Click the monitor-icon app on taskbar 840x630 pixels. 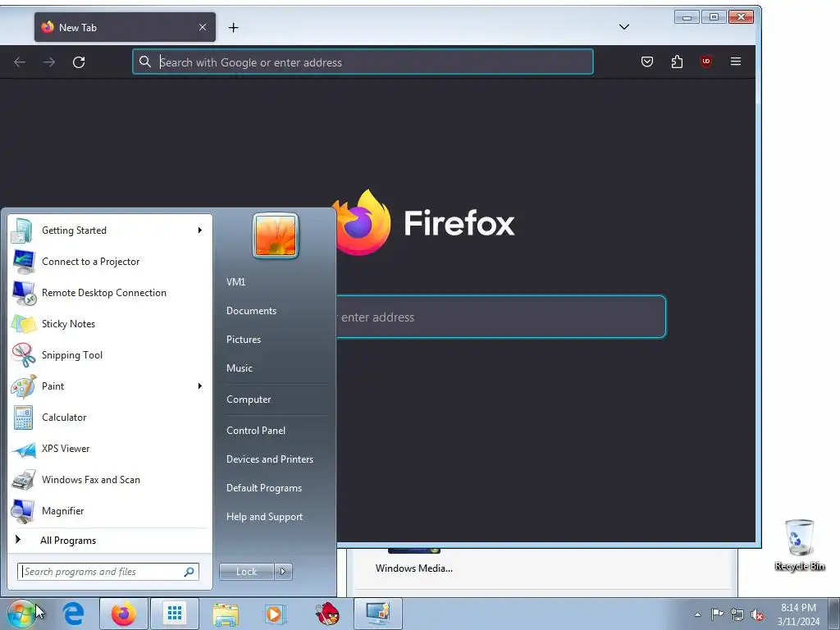[377, 614]
